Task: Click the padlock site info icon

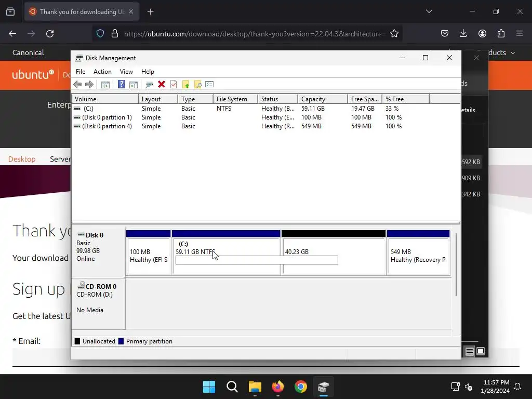Action: point(115,34)
